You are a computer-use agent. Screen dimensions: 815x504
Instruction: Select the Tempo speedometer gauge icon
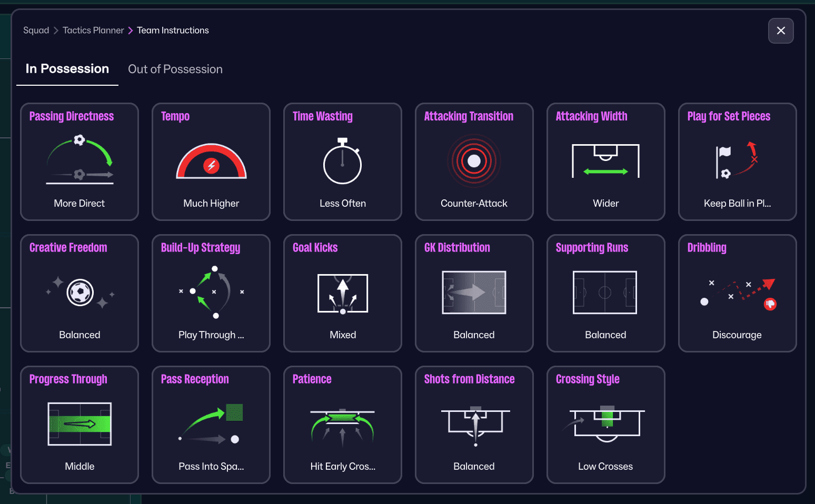click(x=211, y=161)
